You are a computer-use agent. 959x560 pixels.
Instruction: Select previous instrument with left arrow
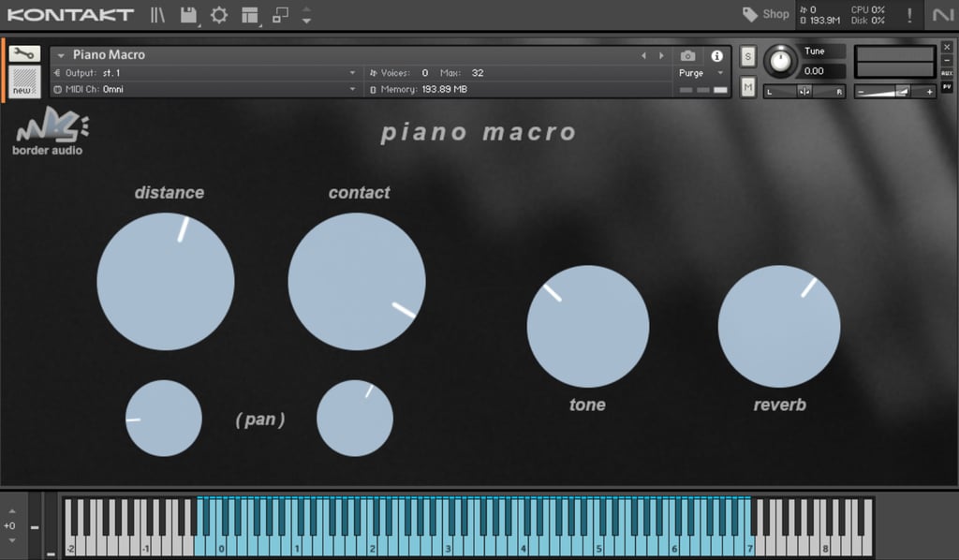click(x=643, y=55)
